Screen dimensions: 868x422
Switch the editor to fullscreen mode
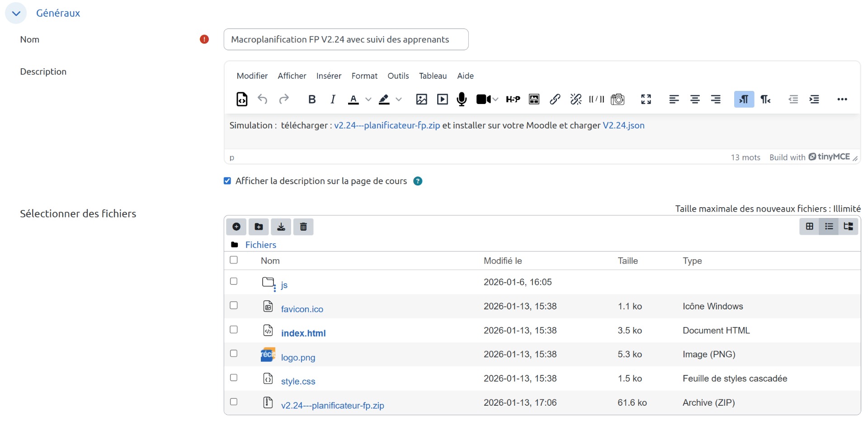pos(646,99)
